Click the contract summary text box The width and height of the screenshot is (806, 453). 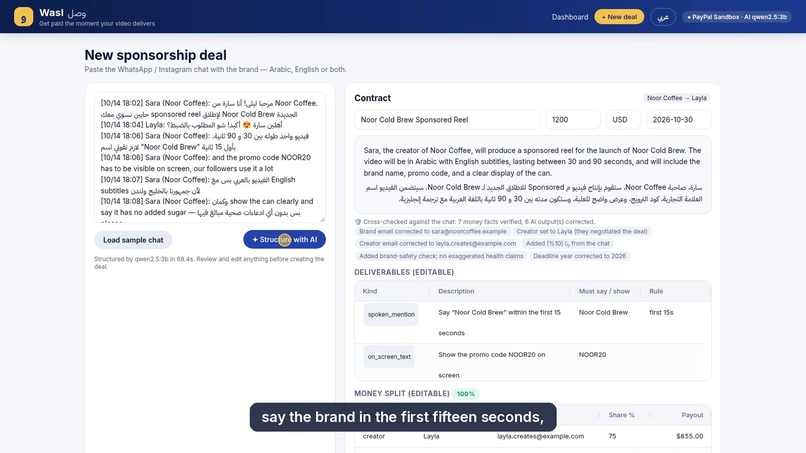[533, 174]
